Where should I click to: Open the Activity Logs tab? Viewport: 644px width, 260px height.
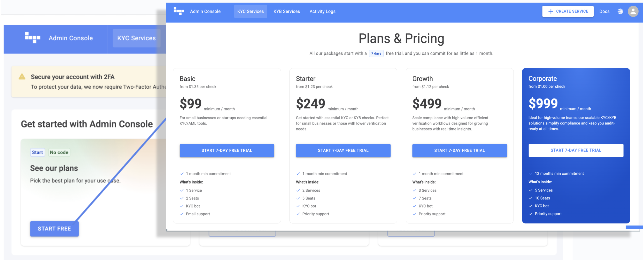pos(322,12)
